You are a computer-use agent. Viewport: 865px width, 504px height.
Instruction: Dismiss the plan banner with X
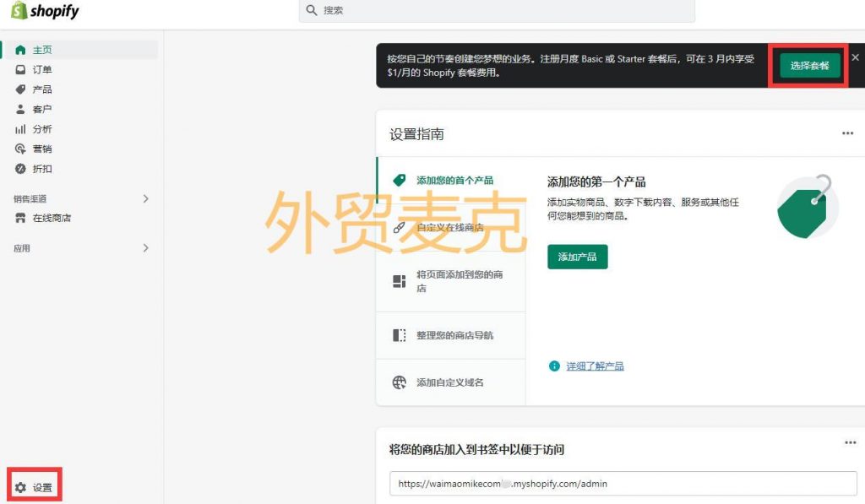coord(855,57)
